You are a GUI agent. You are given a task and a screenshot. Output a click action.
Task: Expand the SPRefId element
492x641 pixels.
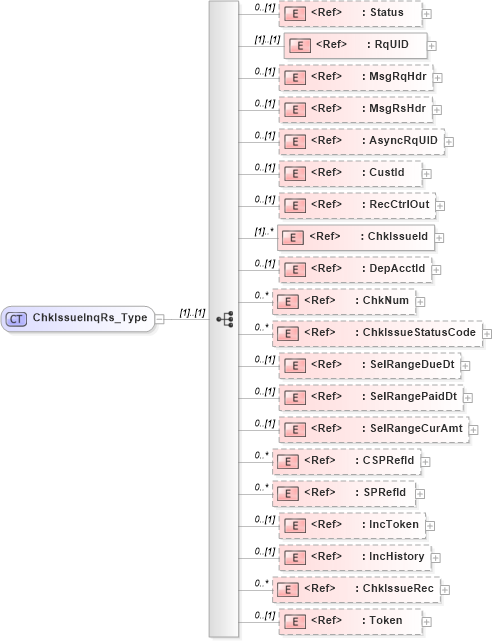[x=420, y=494]
